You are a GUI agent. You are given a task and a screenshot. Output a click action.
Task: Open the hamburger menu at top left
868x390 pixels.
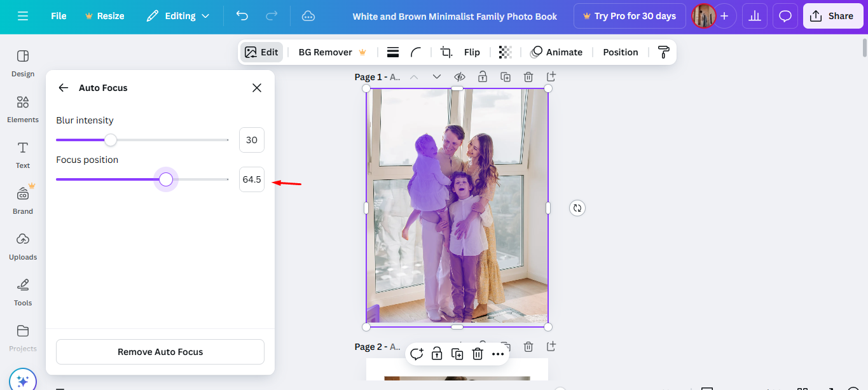click(x=23, y=15)
